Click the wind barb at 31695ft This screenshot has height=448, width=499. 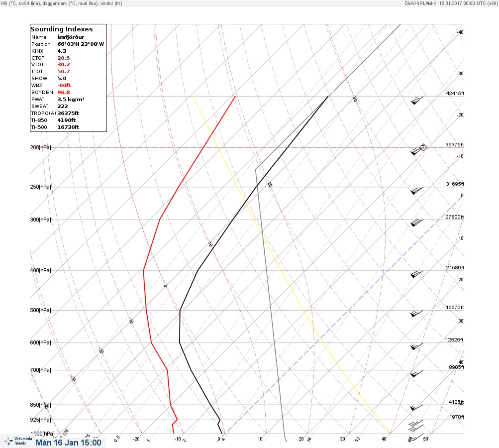417,191
